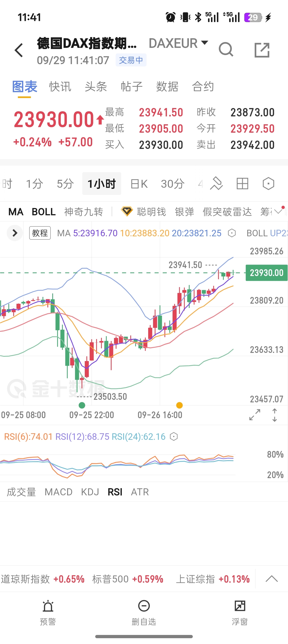This screenshot has height=644, width=288.
Task: Tap the 交易中 status badge
Action: [131, 60]
